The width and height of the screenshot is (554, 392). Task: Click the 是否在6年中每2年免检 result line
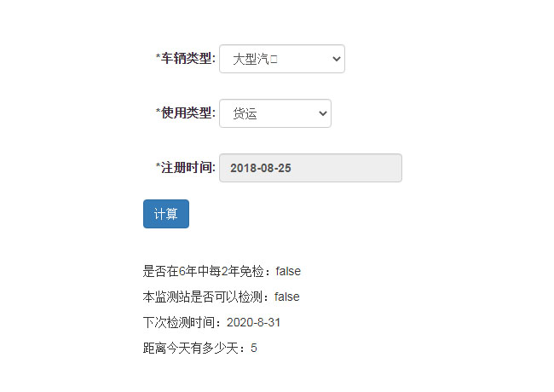209,271
